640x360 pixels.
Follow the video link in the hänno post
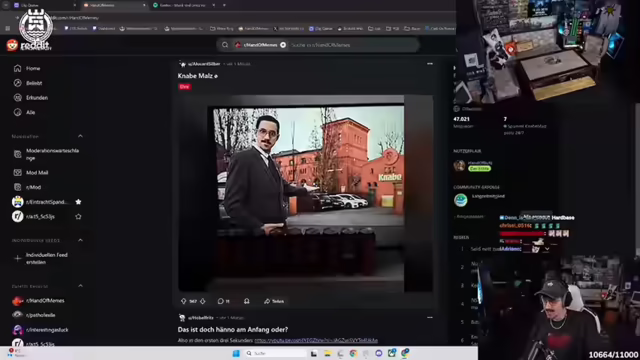(316, 340)
